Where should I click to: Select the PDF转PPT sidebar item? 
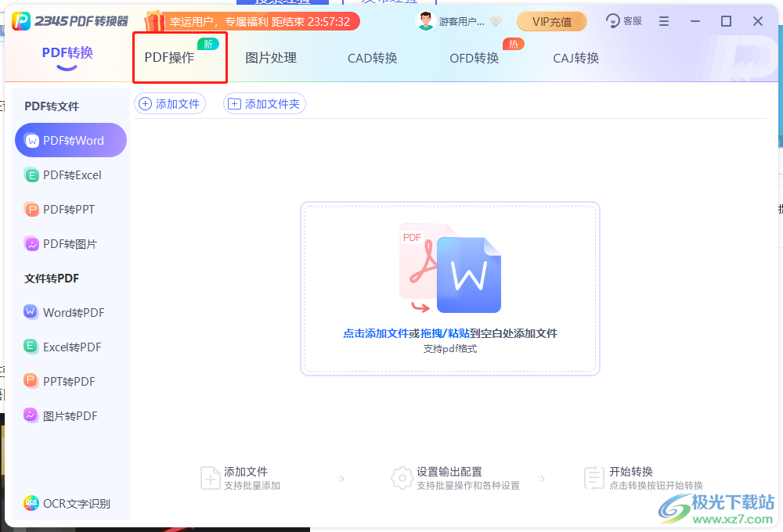pyautogui.click(x=71, y=210)
